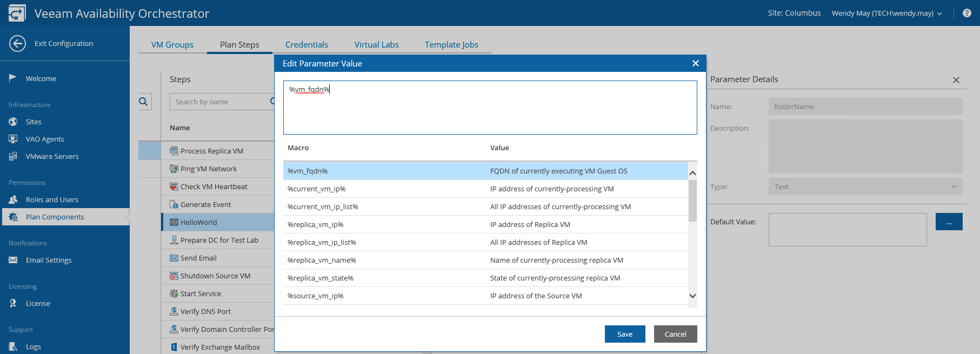The image size is (980, 354).
Task: Click the Description field in Parameter Details
Action: [x=865, y=146]
